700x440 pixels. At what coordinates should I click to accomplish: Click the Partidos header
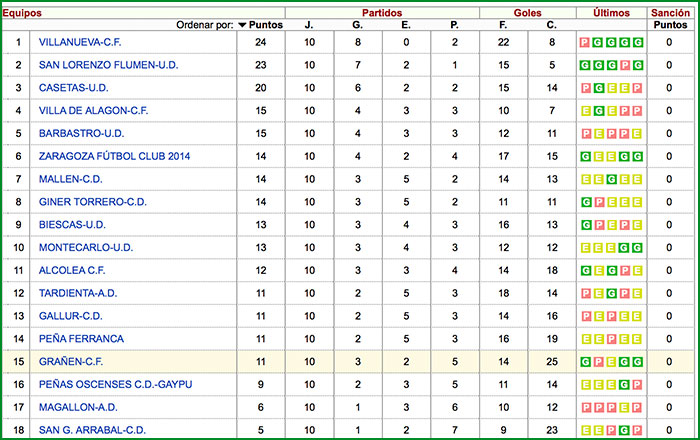coord(382,12)
